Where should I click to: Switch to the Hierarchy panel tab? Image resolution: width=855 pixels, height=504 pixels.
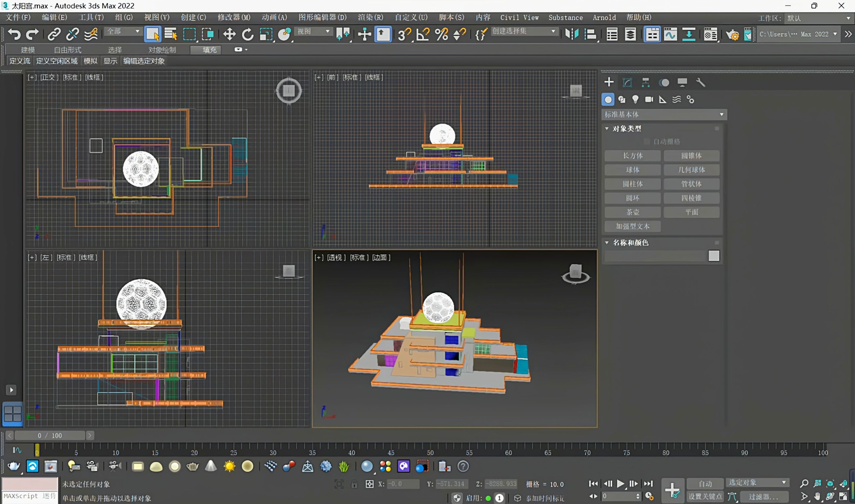point(646,82)
